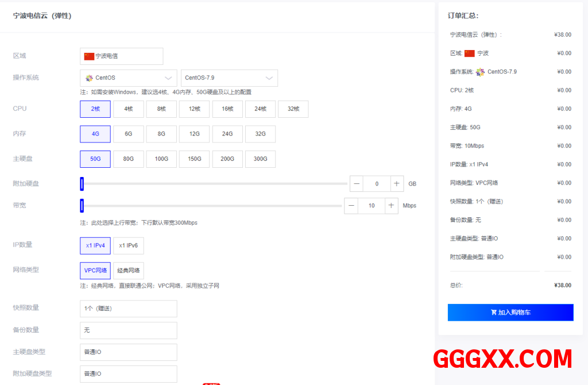Select the 4核 CPU option
588x385 pixels.
[x=128, y=109]
